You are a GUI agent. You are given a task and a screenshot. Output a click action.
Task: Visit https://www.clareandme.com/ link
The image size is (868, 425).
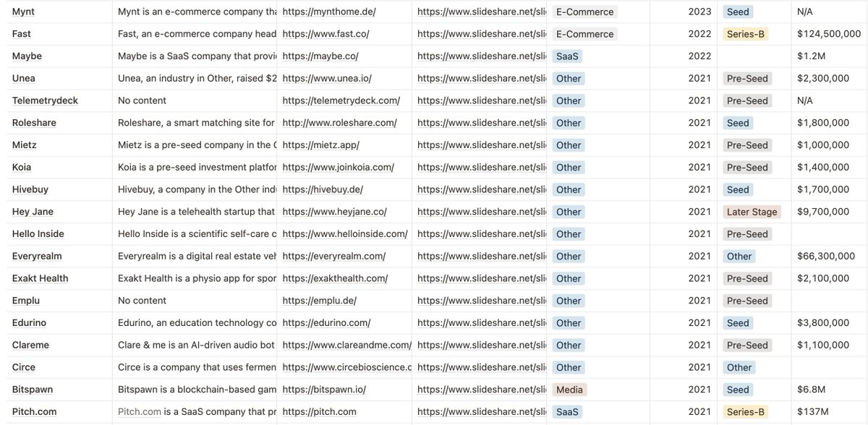[347, 345]
